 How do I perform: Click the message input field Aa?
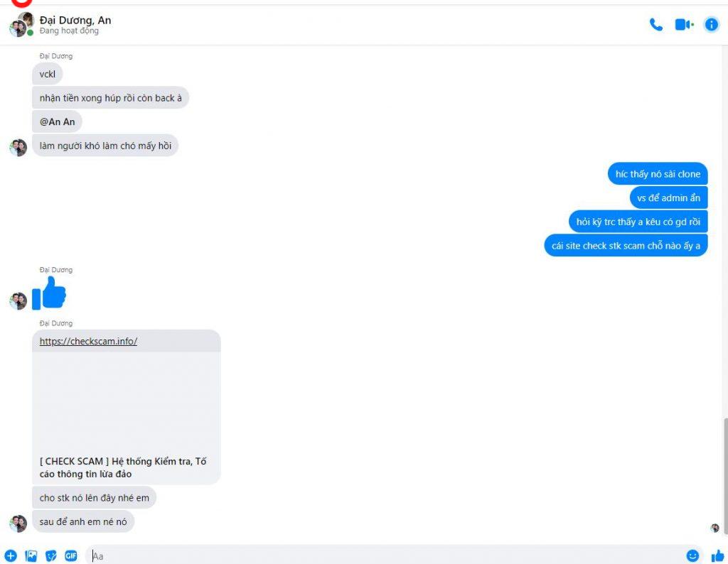pos(385,555)
